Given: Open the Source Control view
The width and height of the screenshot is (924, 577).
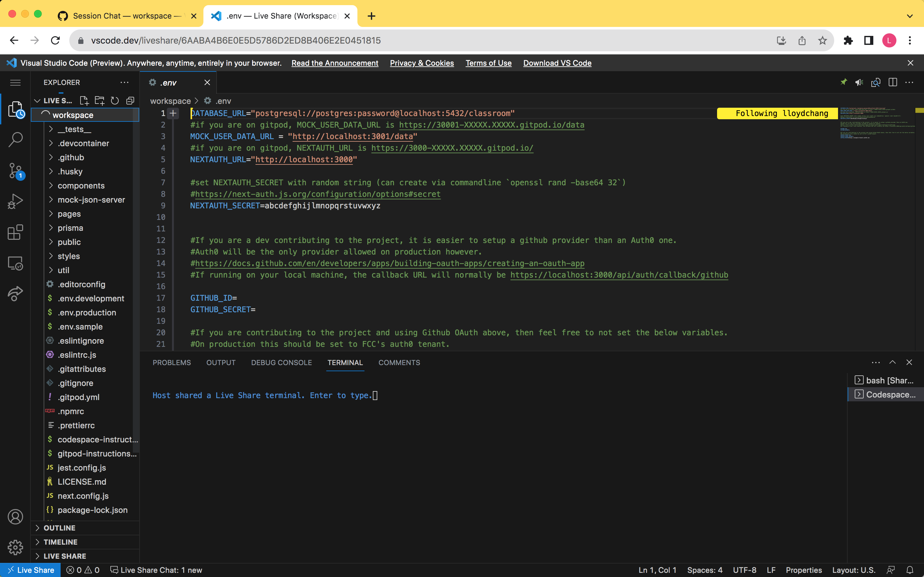Looking at the screenshot, I should (15, 171).
